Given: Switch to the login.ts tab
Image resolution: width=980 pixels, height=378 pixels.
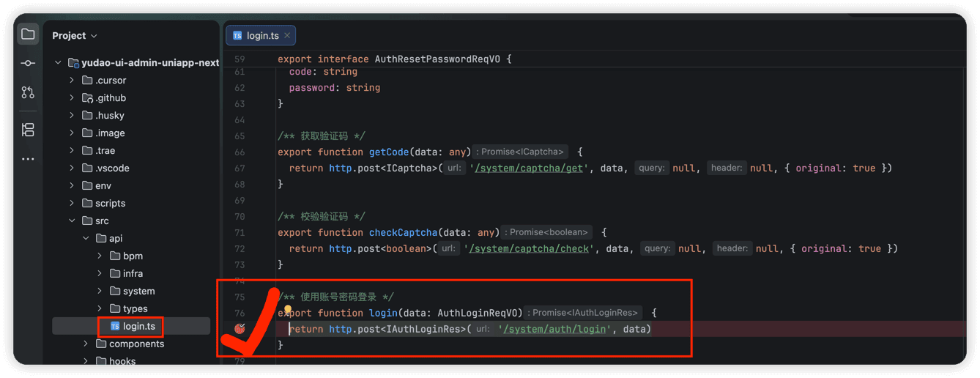Looking at the screenshot, I should pyautogui.click(x=260, y=35).
